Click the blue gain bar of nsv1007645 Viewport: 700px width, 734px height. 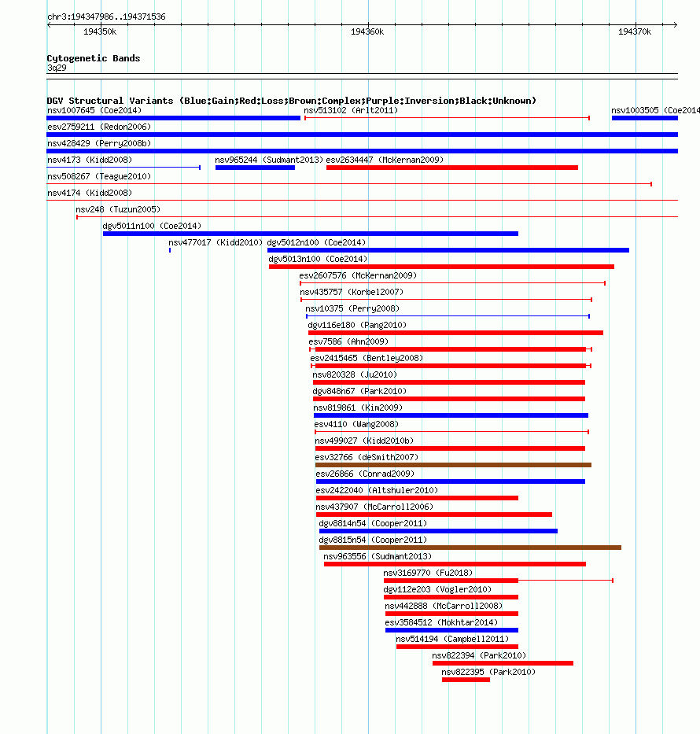173,118
